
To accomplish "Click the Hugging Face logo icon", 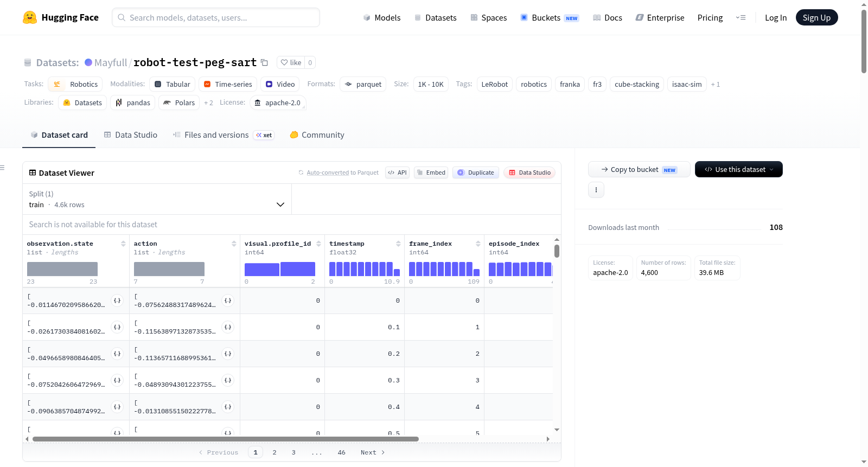I will coord(30,17).
